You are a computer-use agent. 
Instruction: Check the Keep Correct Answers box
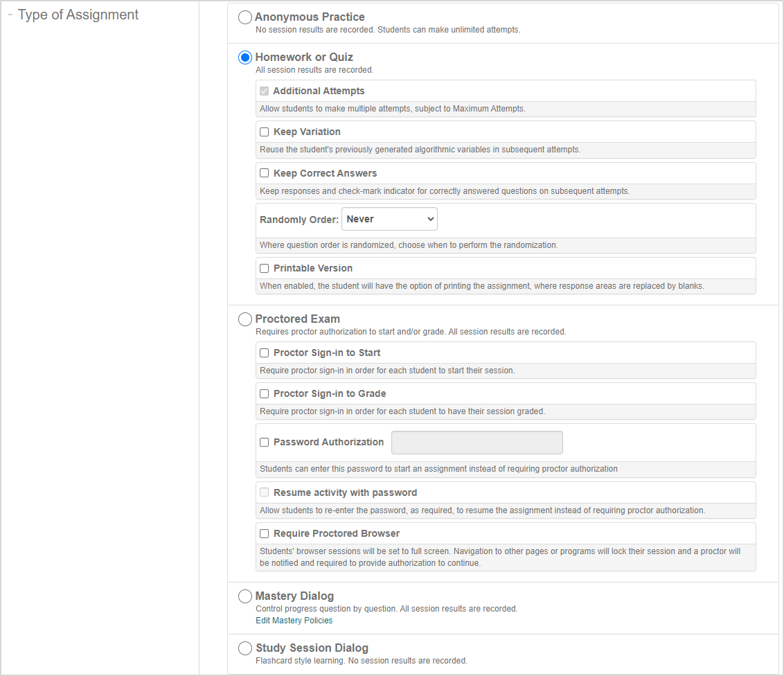(265, 173)
